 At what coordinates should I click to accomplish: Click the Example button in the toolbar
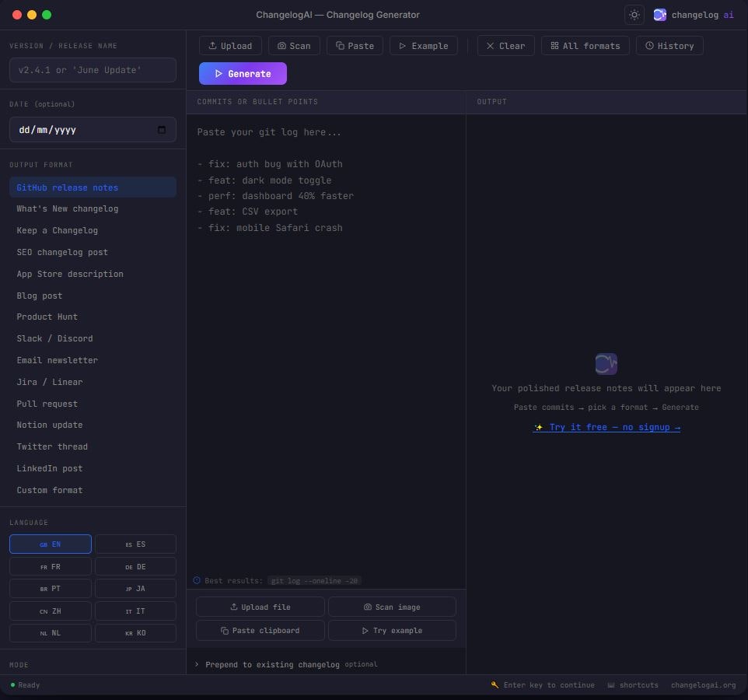coord(424,46)
